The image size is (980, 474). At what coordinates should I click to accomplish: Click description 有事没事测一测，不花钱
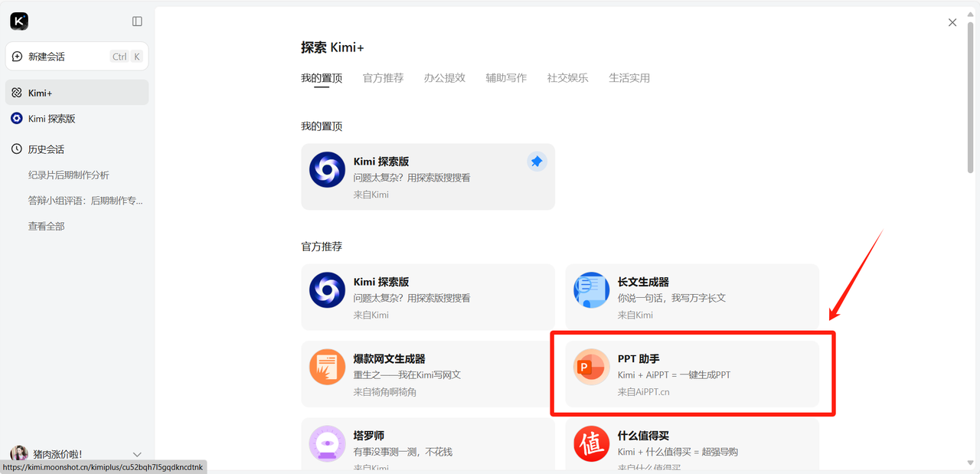coord(403,452)
